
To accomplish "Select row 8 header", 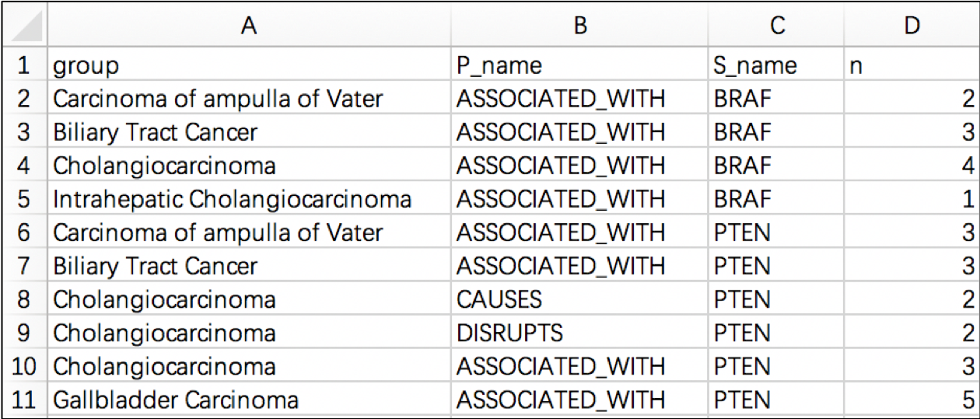I will click(23, 299).
